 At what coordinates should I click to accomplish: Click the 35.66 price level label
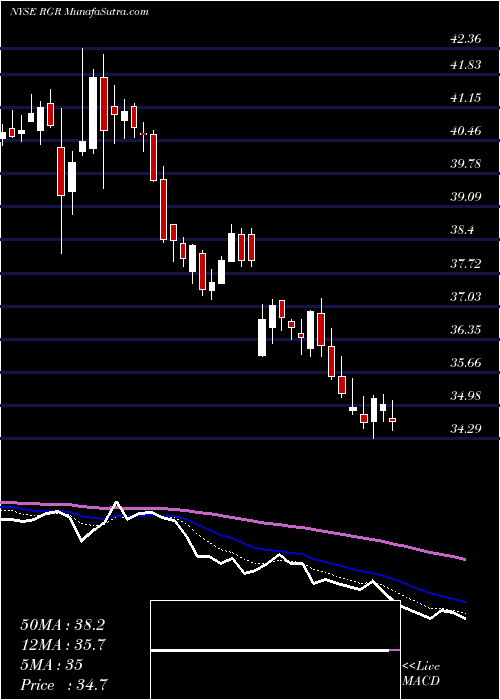click(466, 362)
